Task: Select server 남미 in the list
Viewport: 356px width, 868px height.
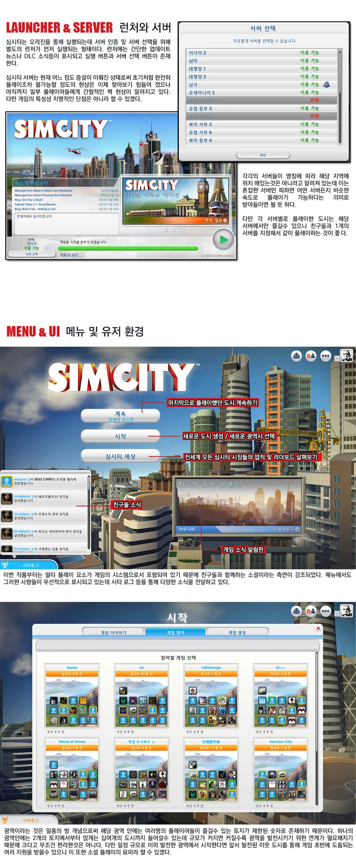Action: pyautogui.click(x=261, y=61)
